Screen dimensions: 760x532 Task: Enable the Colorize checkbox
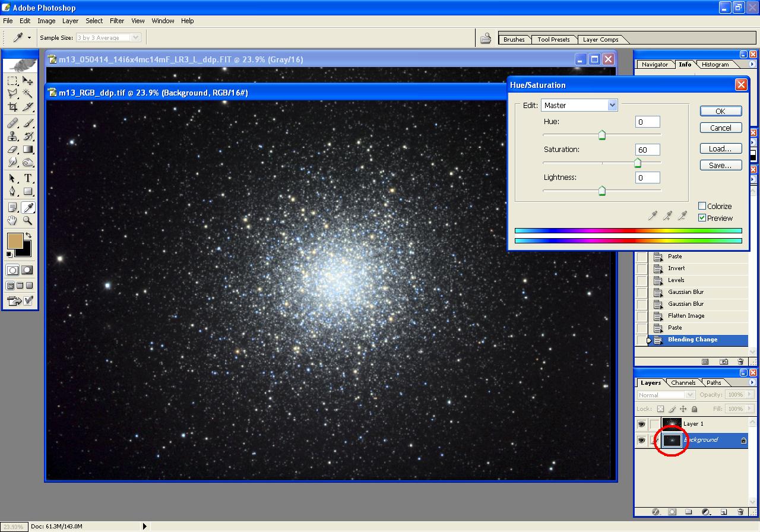tap(702, 206)
